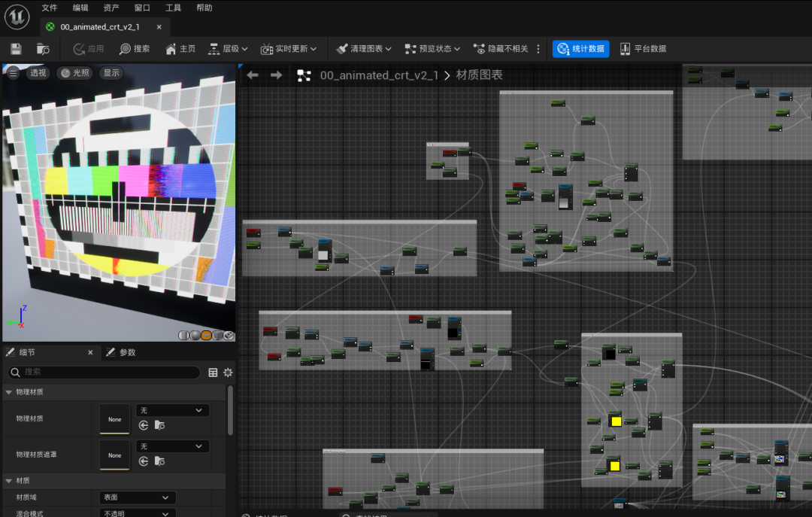Viewport: 812px width, 517px height.
Task: Open the 预览状态 preview state dropdown
Action: coord(432,49)
